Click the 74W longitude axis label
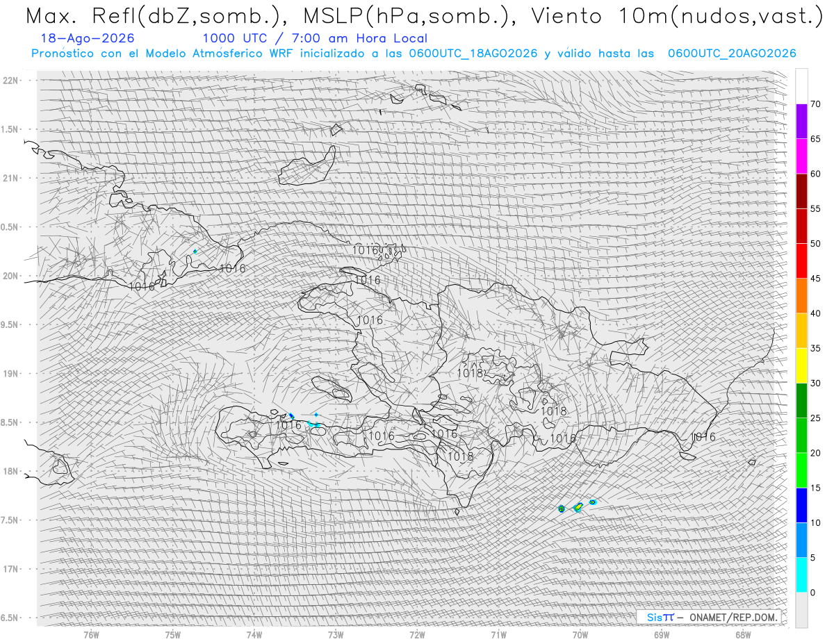Image resolution: width=834 pixels, height=644 pixels. (254, 634)
